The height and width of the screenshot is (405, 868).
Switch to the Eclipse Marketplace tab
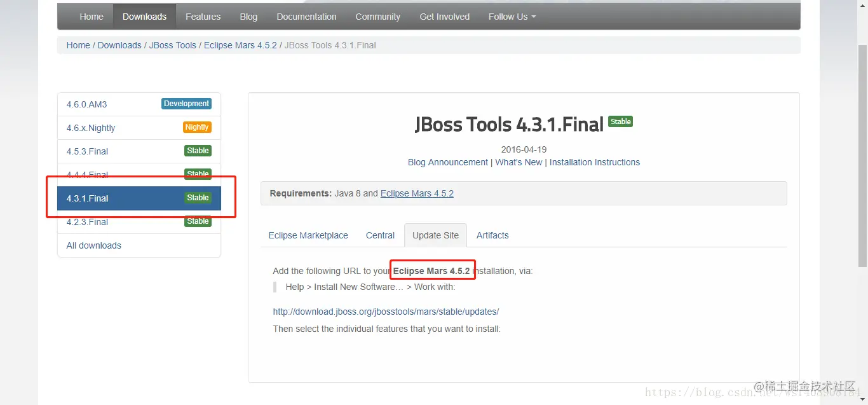pos(308,235)
